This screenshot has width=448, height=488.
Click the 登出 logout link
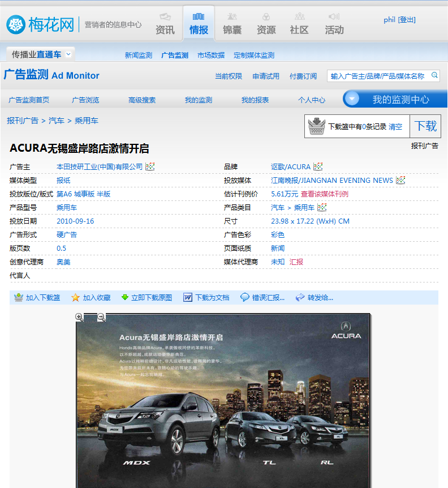point(407,20)
